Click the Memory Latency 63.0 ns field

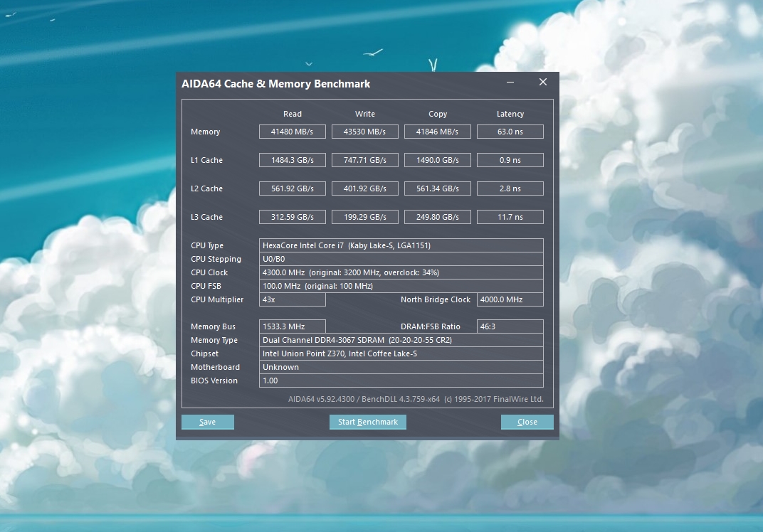pyautogui.click(x=510, y=132)
